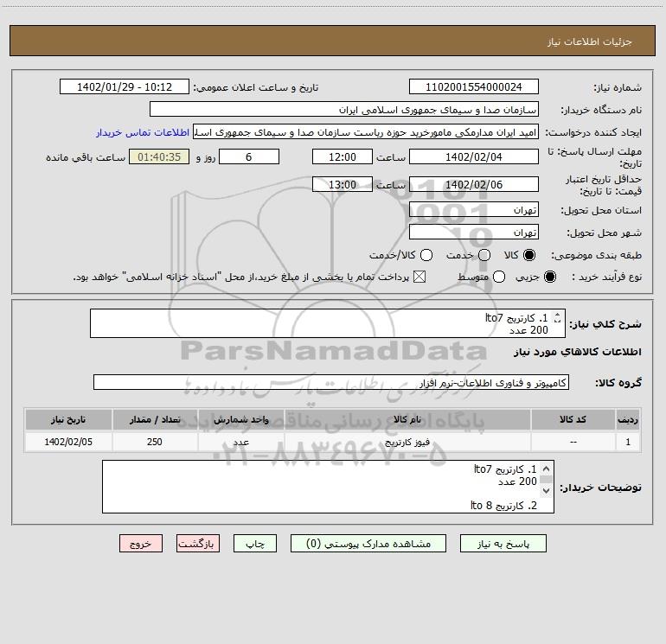Click the بازگشت back button
Image resolution: width=666 pixels, height=644 pixels.
(198, 544)
